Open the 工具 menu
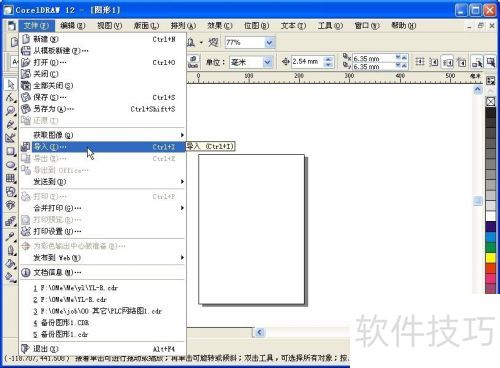This screenshot has height=368, width=500. (330, 26)
